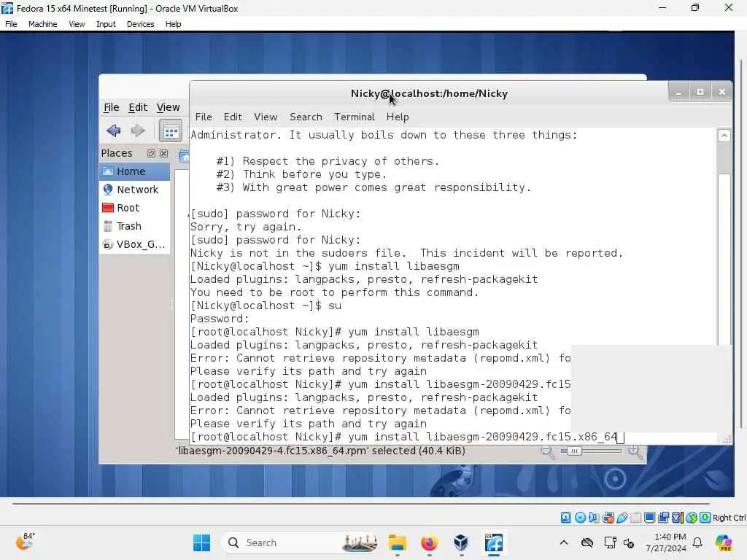The width and height of the screenshot is (747, 560).
Task: Open the VirtualBox Machine menu
Action: (x=43, y=24)
